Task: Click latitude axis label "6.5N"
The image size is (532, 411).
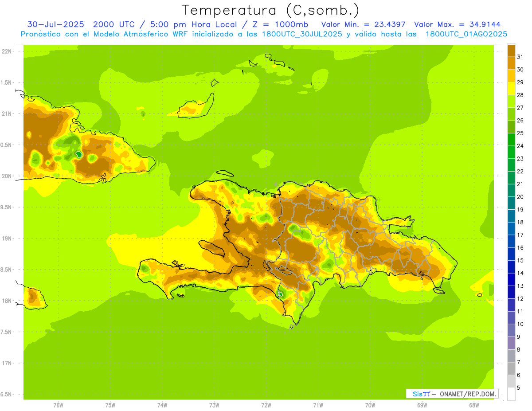Action: (7, 394)
